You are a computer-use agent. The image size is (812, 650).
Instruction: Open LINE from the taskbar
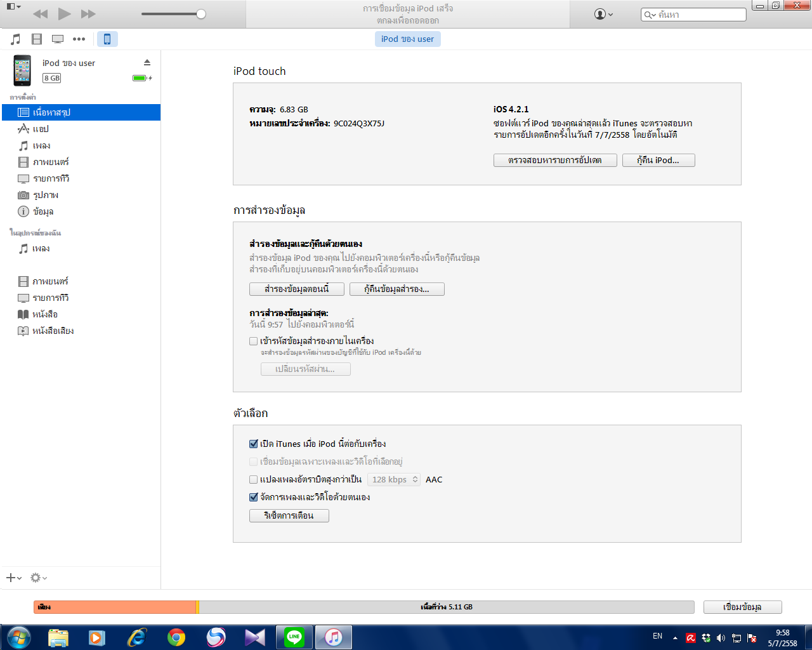pos(294,637)
